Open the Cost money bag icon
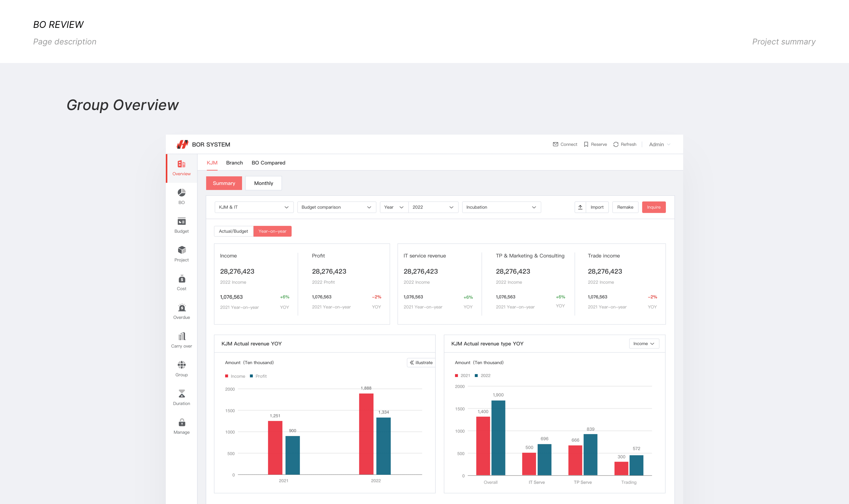 (182, 279)
